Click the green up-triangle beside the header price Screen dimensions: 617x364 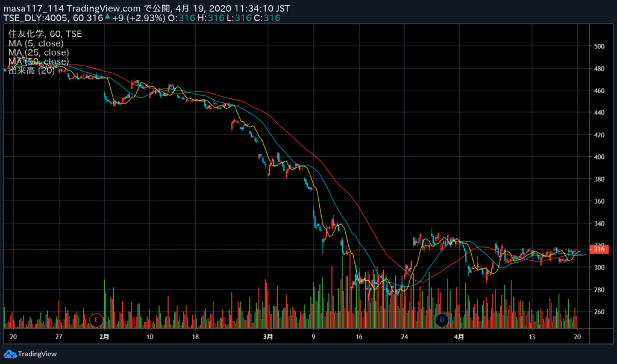coord(107,16)
